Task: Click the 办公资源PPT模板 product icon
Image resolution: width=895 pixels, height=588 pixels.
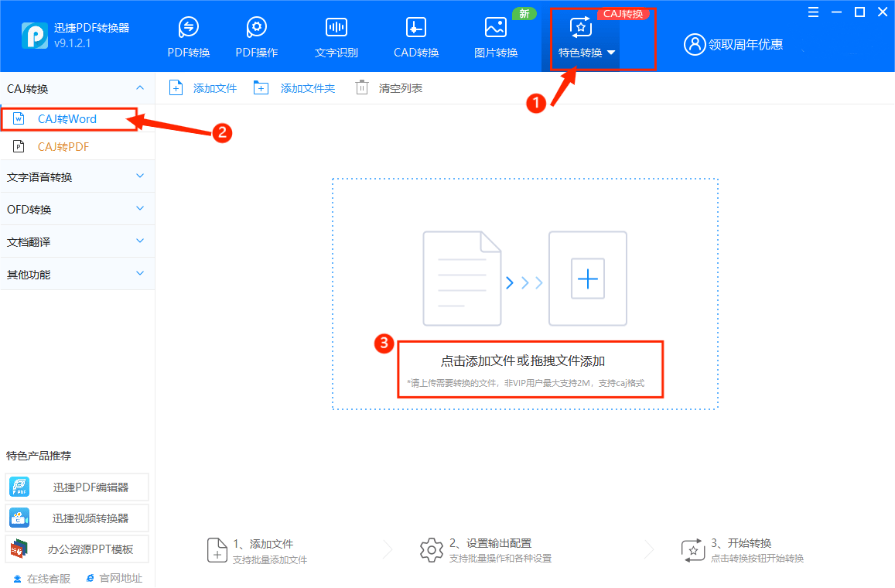Action: pos(19,549)
